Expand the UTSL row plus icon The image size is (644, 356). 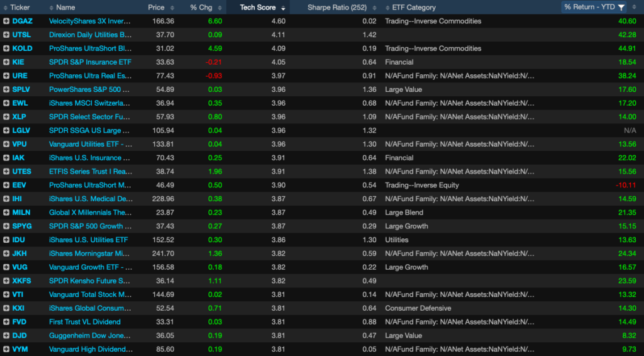tap(6, 35)
